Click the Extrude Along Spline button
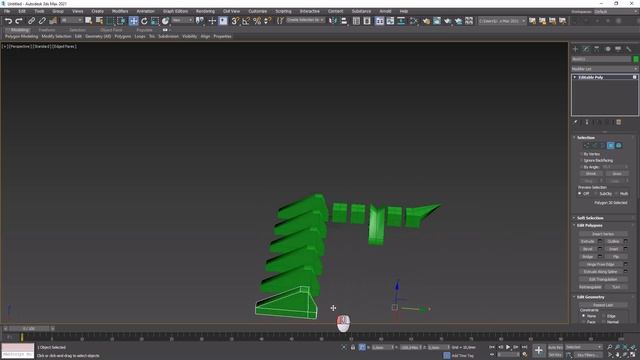Image resolution: width=640 pixels, height=360 pixels. coord(600,272)
